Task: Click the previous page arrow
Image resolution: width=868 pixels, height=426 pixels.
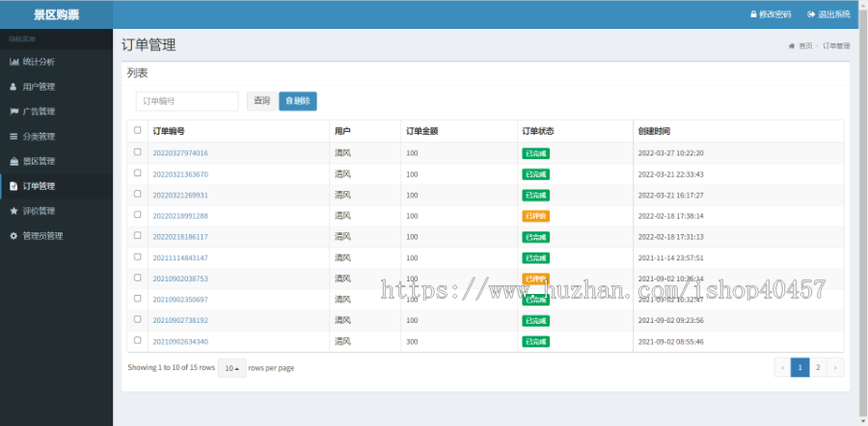Action: click(x=783, y=367)
